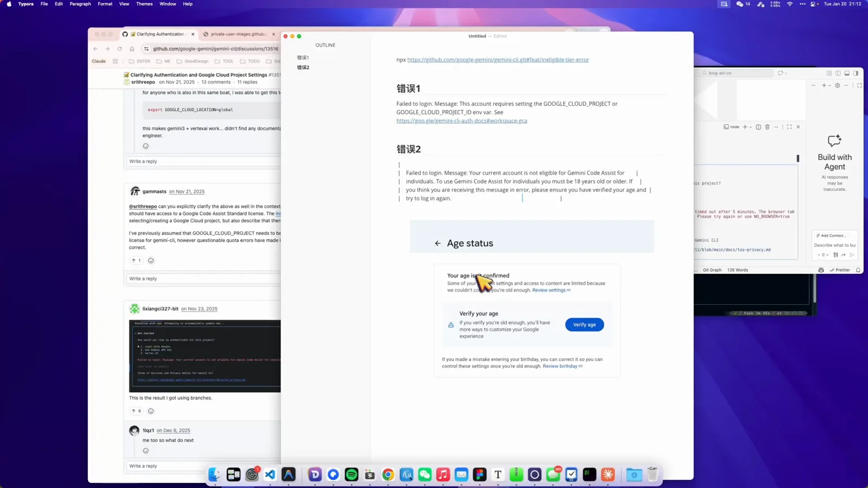Open the GoodDesign bookmarks folder
The image size is (868, 488).
click(x=192, y=61)
